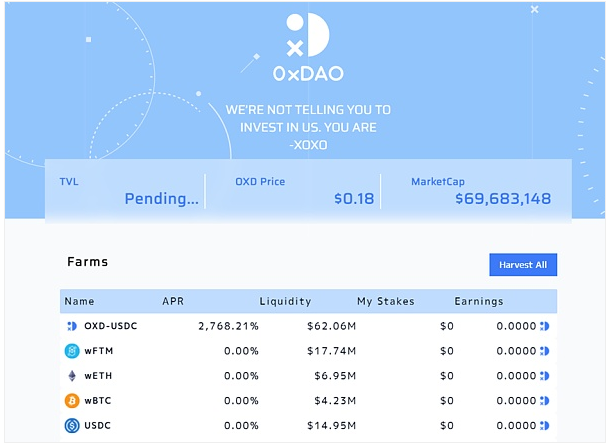Expand the wETH farm row
Screen dimensions: 611x445
[x=308, y=376]
